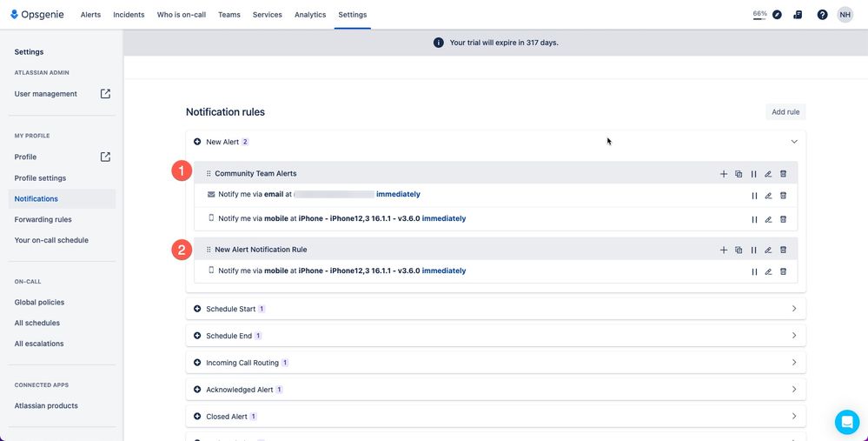
Task: Edit the Community Team Alerts rule
Action: pos(768,174)
